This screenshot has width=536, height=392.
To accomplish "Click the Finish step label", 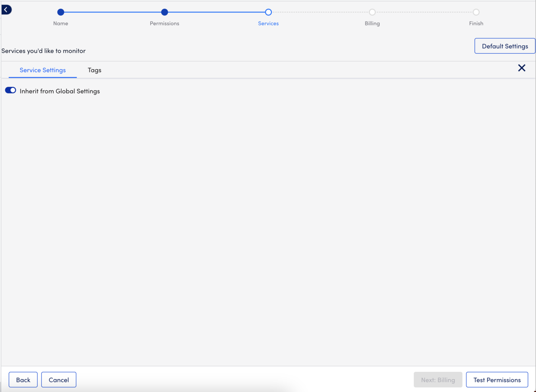I will click(476, 23).
